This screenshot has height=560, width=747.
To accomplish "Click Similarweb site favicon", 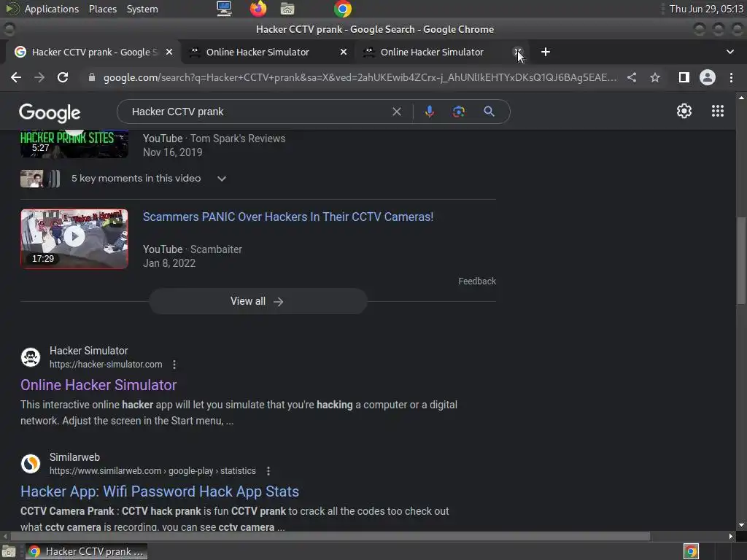I will click(31, 464).
